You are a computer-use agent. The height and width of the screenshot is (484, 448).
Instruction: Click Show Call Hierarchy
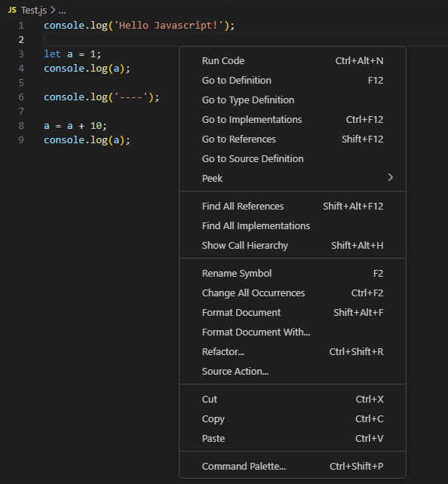(x=293, y=246)
